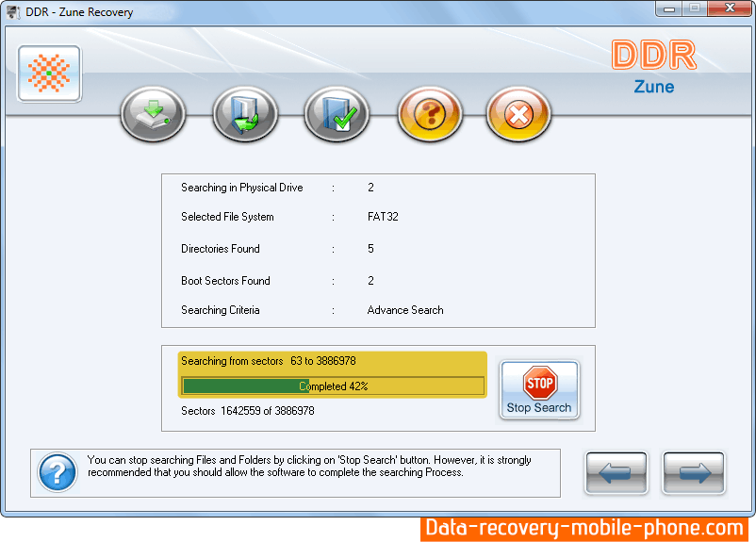The width and height of the screenshot is (756, 542).
Task: Close the DDR Zune Recovery window
Action: click(728, 10)
